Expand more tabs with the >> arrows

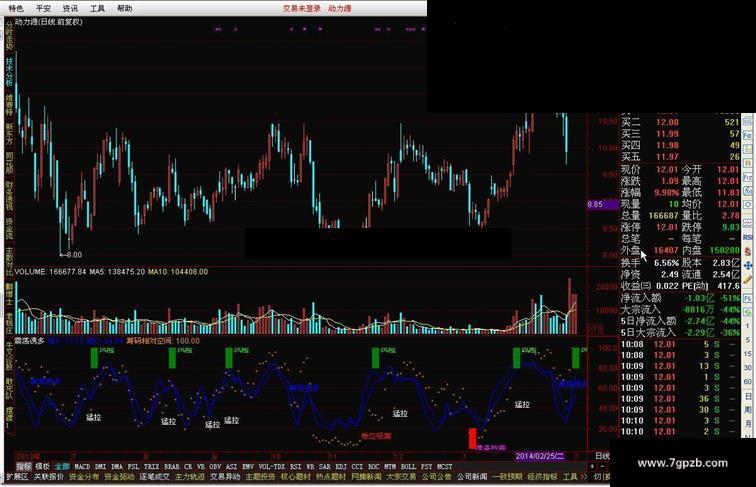click(x=584, y=476)
